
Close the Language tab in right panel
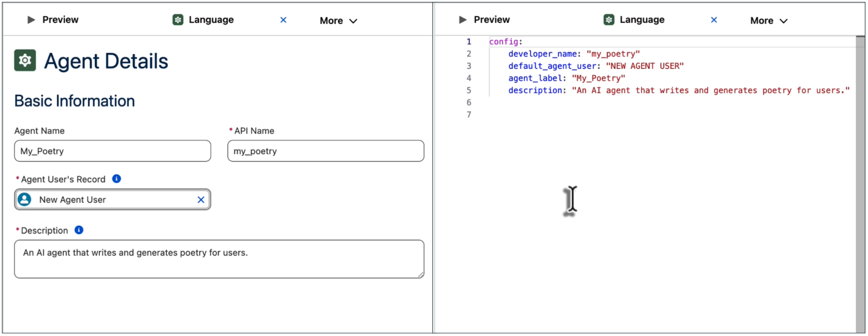pos(714,20)
